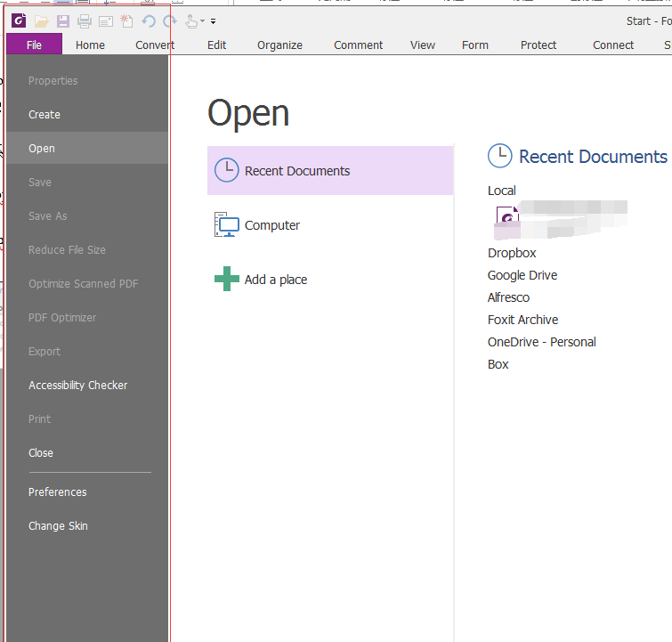Click Change Skin in the sidebar

point(58,525)
